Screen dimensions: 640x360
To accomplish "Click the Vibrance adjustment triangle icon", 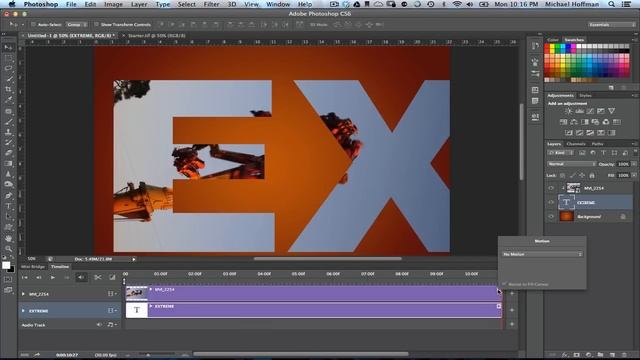I will pyautogui.click(x=611, y=111).
